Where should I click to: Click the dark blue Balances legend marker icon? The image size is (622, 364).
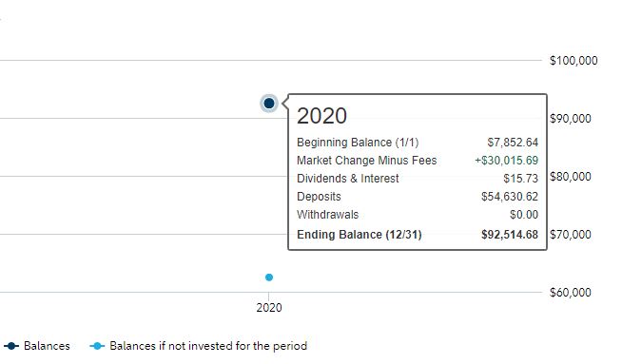tap(11, 346)
